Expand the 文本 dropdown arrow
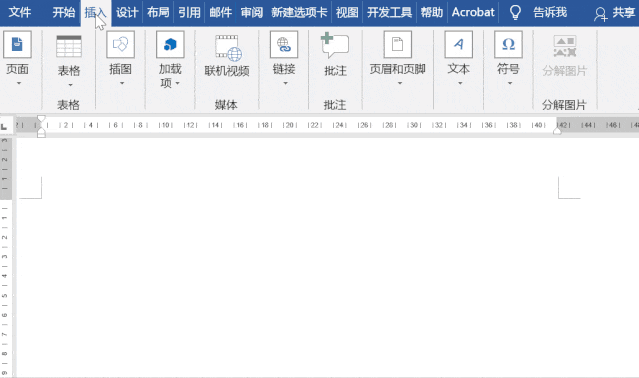This screenshot has height=378, width=639. pyautogui.click(x=460, y=83)
